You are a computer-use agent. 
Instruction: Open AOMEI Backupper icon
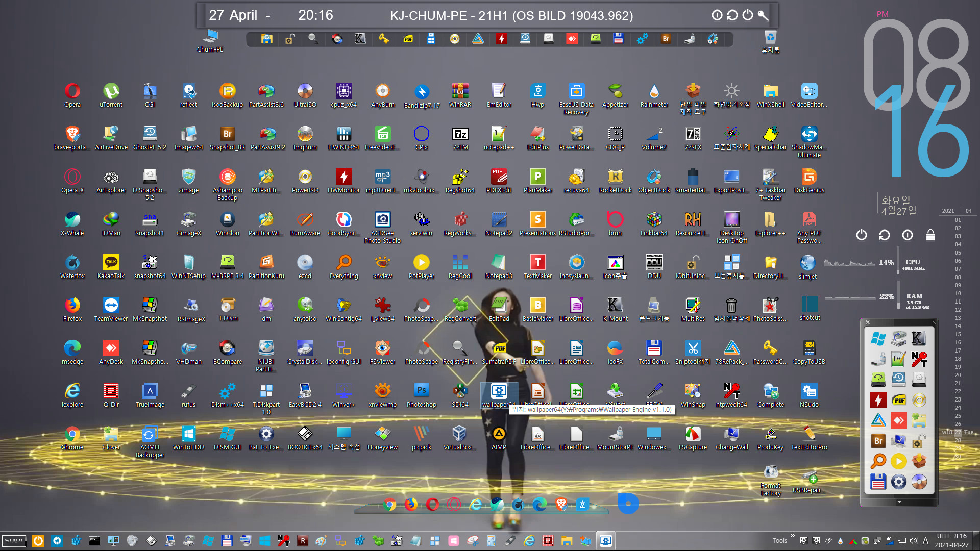pyautogui.click(x=150, y=442)
